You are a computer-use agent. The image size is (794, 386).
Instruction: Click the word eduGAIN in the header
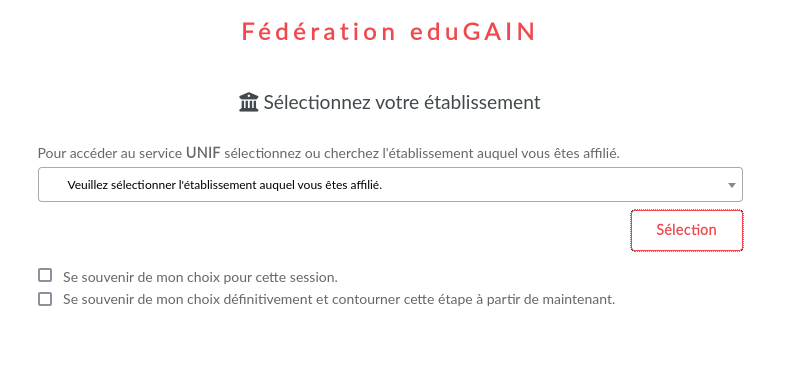(x=472, y=31)
